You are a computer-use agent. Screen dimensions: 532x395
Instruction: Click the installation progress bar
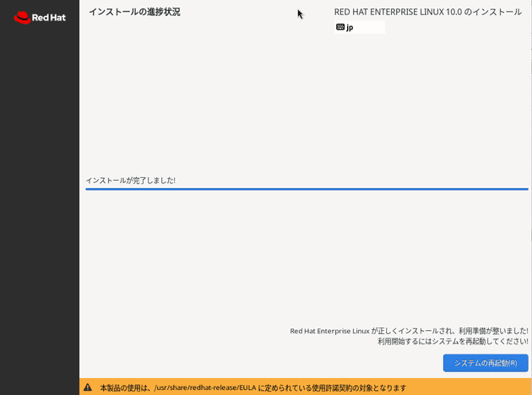(307, 189)
